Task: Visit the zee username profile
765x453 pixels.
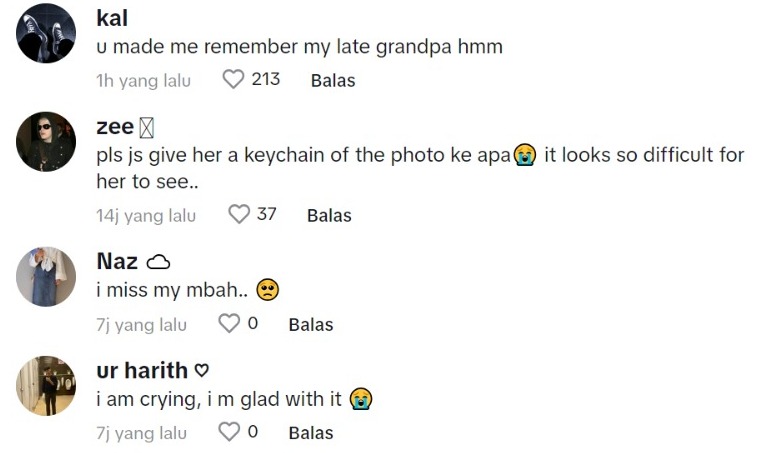Action: coord(115,127)
